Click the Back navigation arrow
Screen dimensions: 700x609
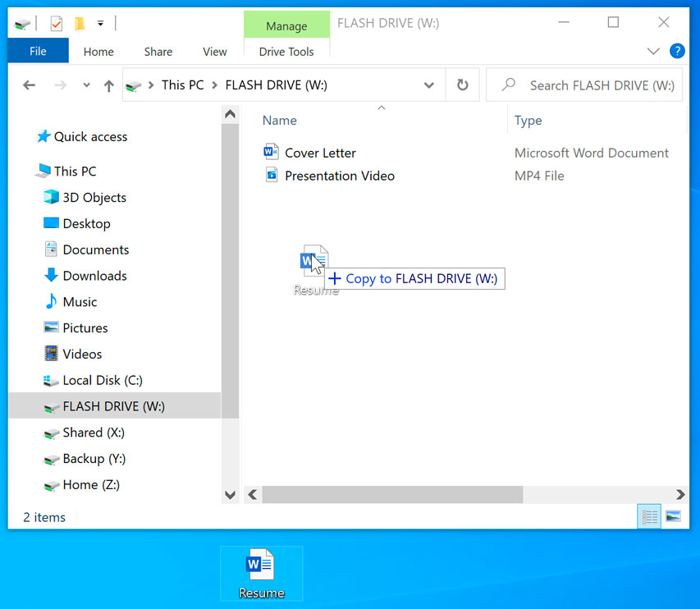[29, 85]
